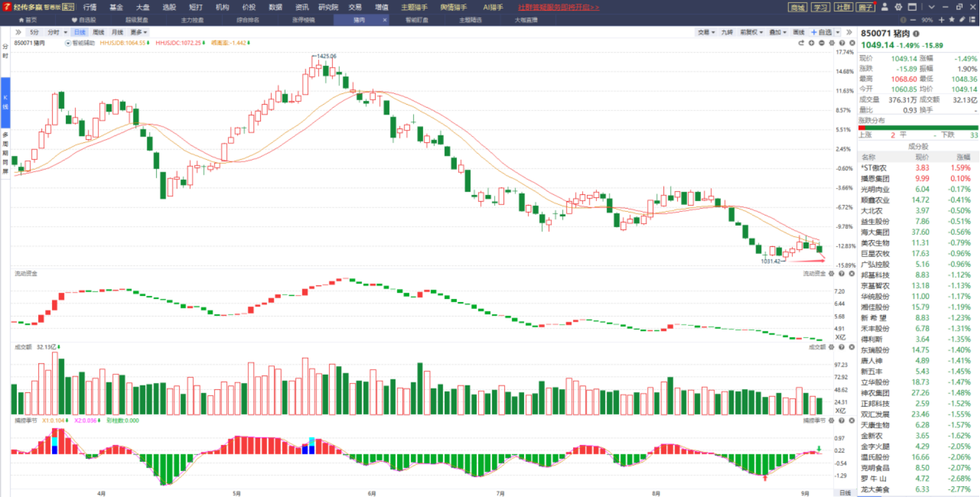Click the star icon in the tab bar
980x497 pixels.
tap(952, 20)
